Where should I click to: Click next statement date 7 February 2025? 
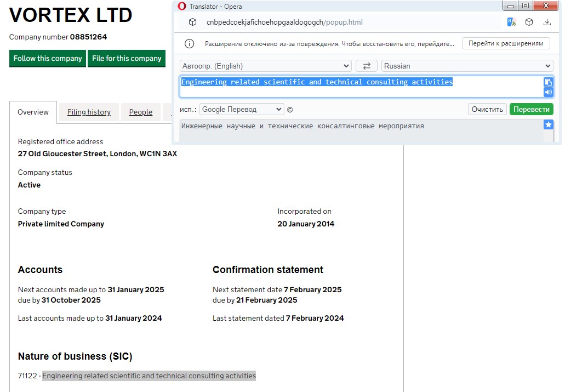click(313, 289)
